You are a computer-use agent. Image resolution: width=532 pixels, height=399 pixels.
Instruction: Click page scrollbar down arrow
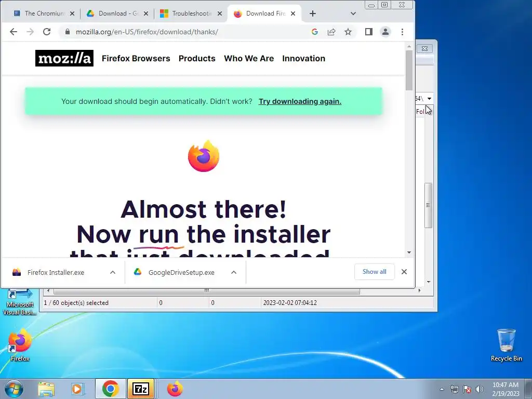(409, 252)
